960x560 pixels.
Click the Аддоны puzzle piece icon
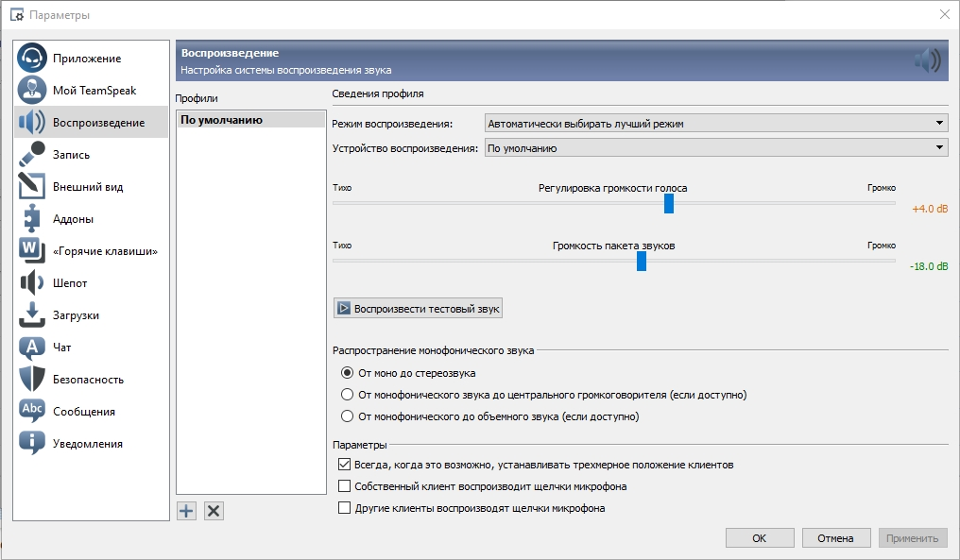[x=32, y=218]
